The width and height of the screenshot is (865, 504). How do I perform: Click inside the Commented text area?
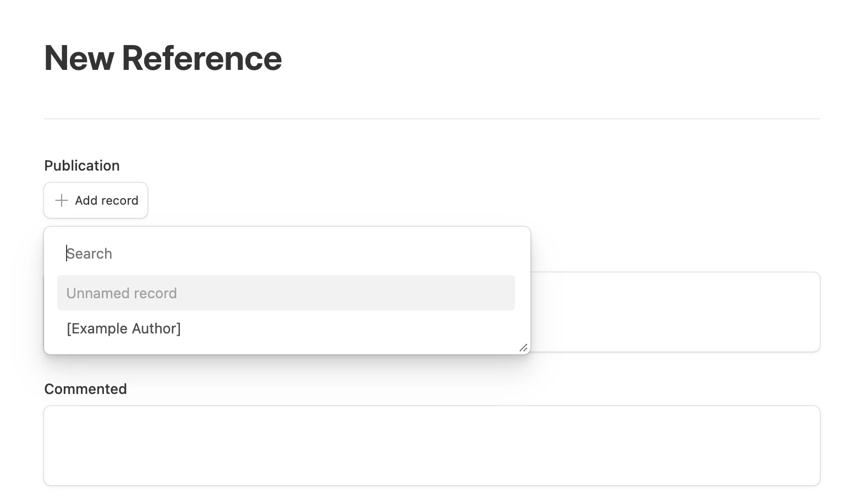(432, 446)
